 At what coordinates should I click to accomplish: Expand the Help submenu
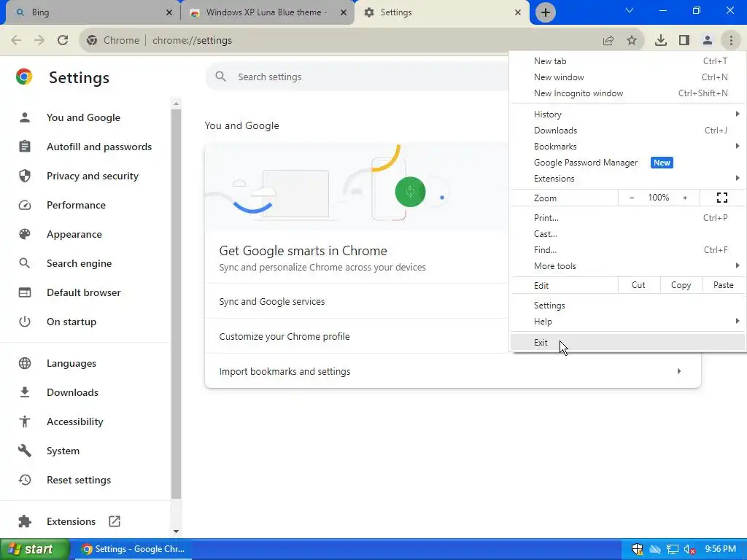pos(628,322)
